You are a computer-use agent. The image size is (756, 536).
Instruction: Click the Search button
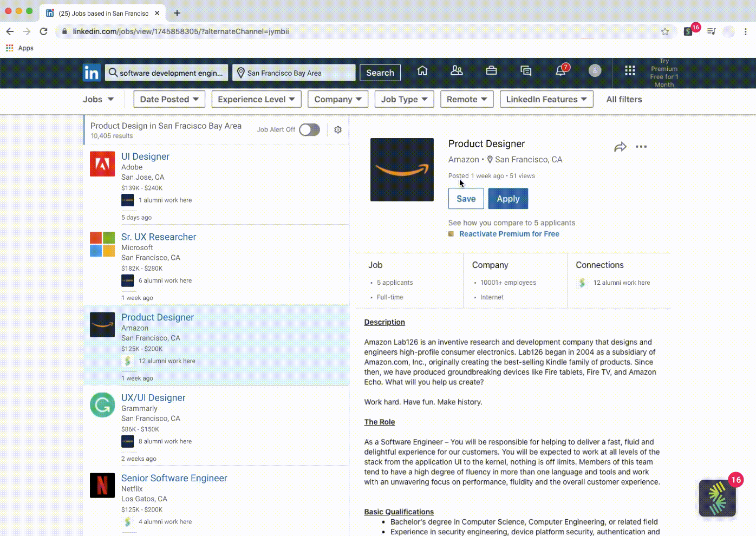(x=380, y=73)
